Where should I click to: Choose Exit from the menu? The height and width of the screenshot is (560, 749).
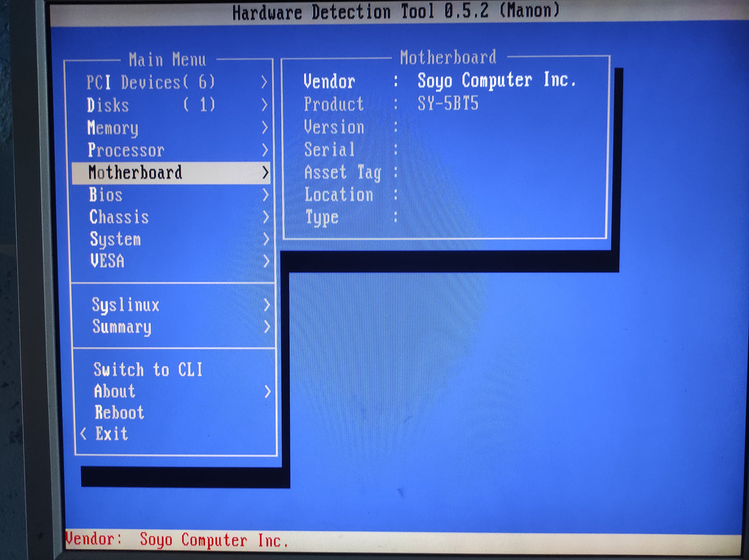pyautogui.click(x=111, y=434)
